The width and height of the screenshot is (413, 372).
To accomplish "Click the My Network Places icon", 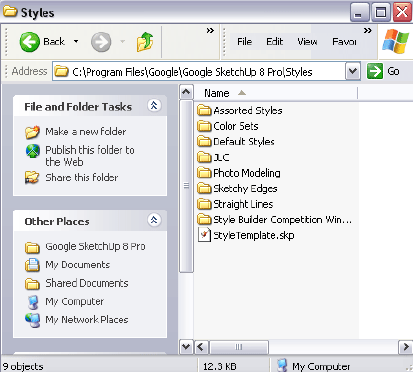I will 33,320.
